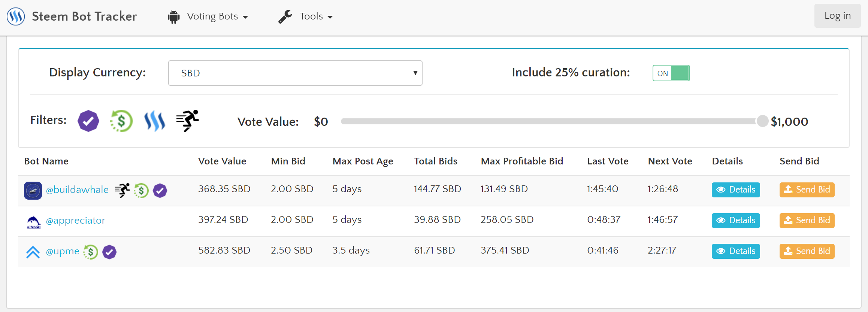Click the Log in button
The width and height of the screenshot is (868, 312).
(837, 16)
